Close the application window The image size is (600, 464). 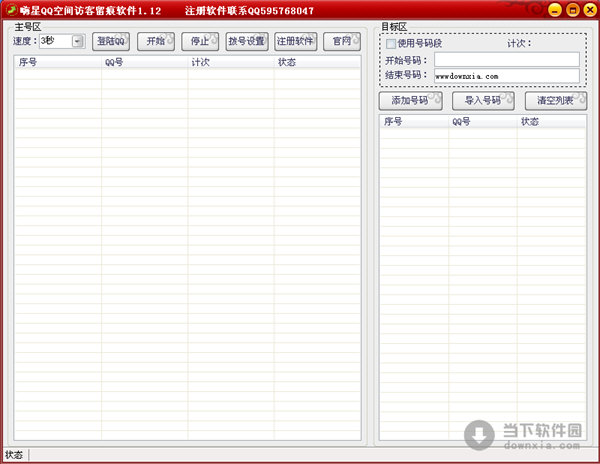pos(588,9)
